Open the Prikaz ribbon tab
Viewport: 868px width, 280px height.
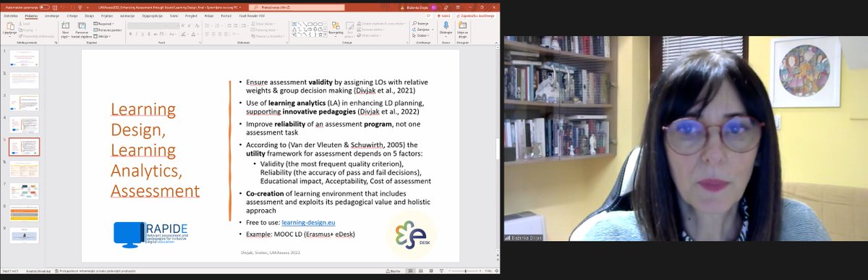click(208, 16)
